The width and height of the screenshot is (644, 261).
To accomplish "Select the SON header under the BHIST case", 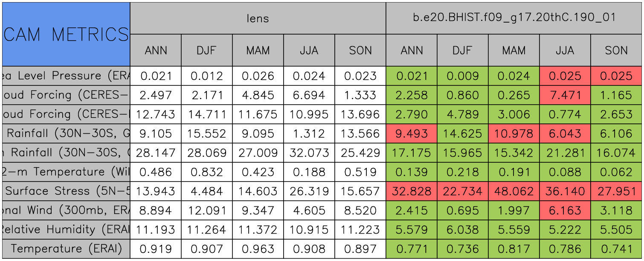I will pos(616,50).
